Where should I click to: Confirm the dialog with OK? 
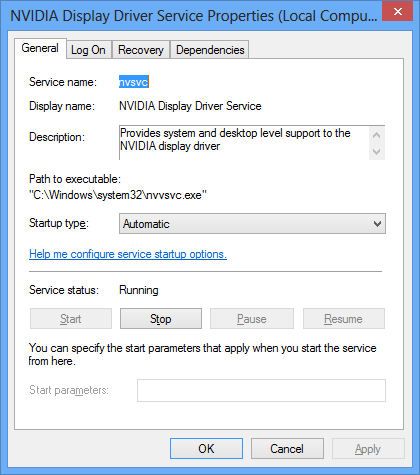point(206,449)
